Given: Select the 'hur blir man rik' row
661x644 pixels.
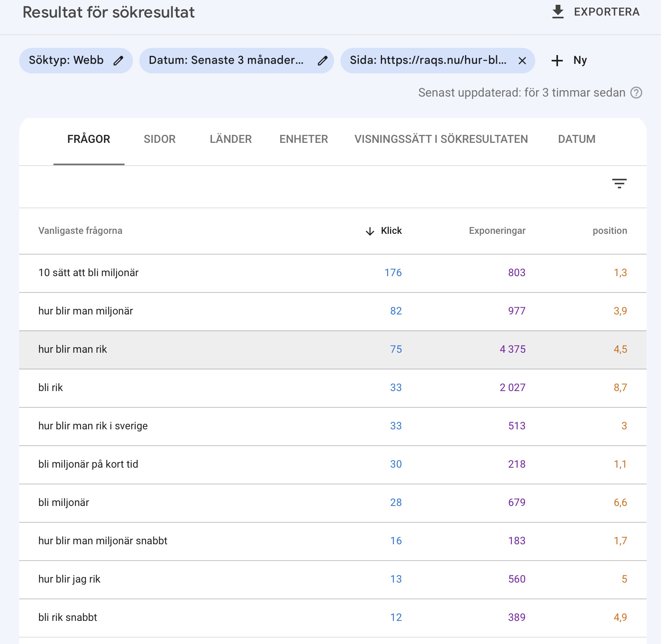Looking at the screenshot, I should click(73, 350).
